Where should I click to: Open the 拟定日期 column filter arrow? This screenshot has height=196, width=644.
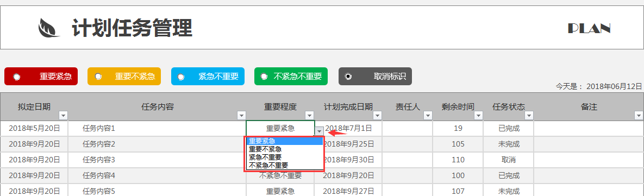(x=63, y=116)
